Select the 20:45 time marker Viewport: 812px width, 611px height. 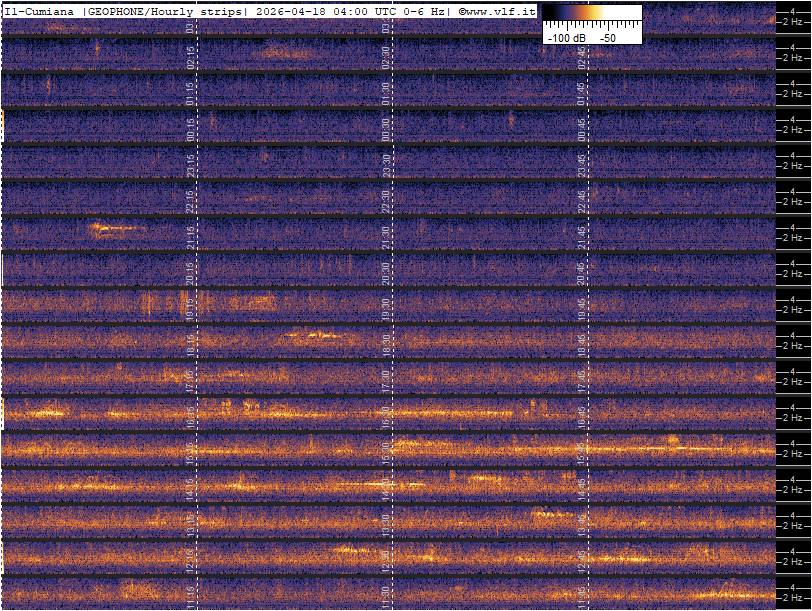click(x=582, y=273)
